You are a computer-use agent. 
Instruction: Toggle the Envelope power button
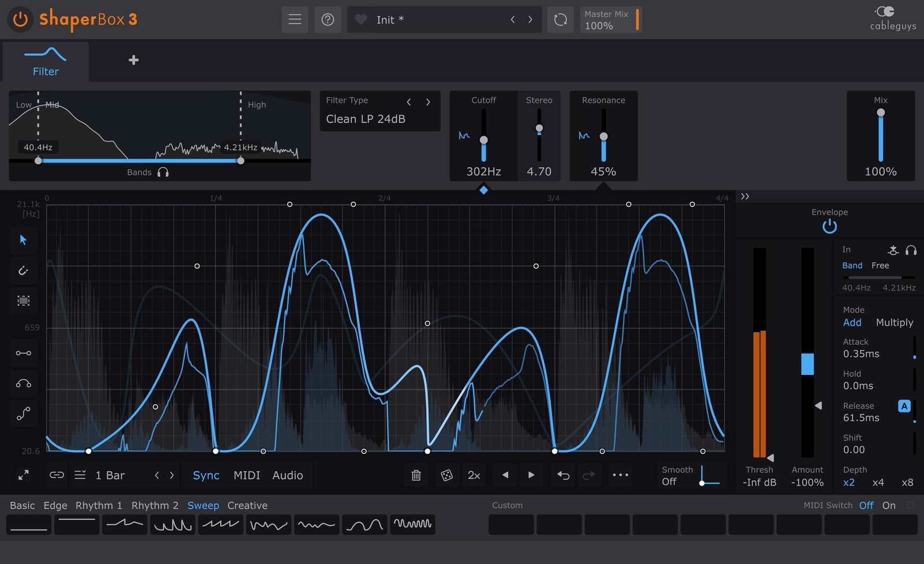pos(829,226)
